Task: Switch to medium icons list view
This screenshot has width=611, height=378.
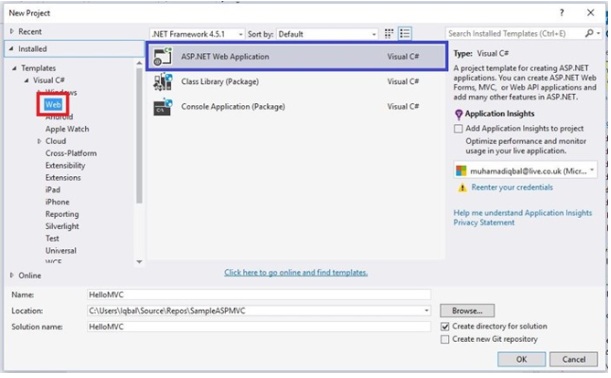Action: (405, 34)
